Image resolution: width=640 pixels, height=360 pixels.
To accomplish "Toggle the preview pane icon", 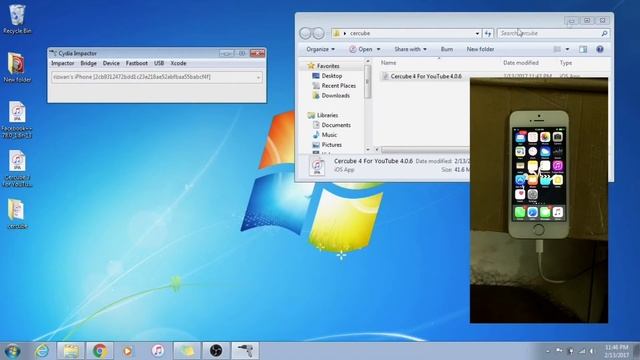I will coord(582,49).
